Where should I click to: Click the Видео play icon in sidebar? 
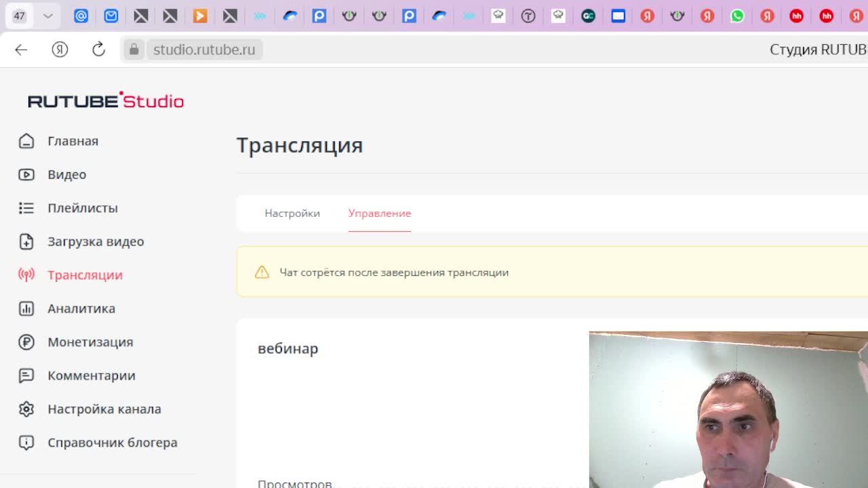click(x=26, y=175)
